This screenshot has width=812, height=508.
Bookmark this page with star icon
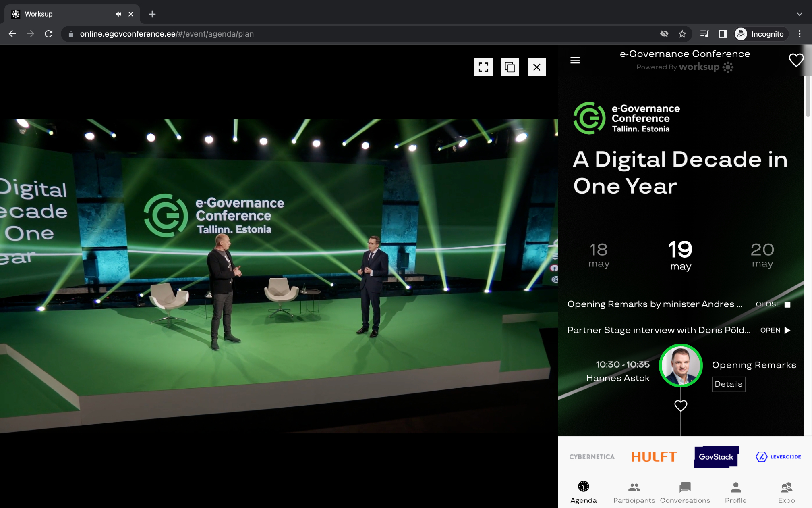[x=682, y=34]
